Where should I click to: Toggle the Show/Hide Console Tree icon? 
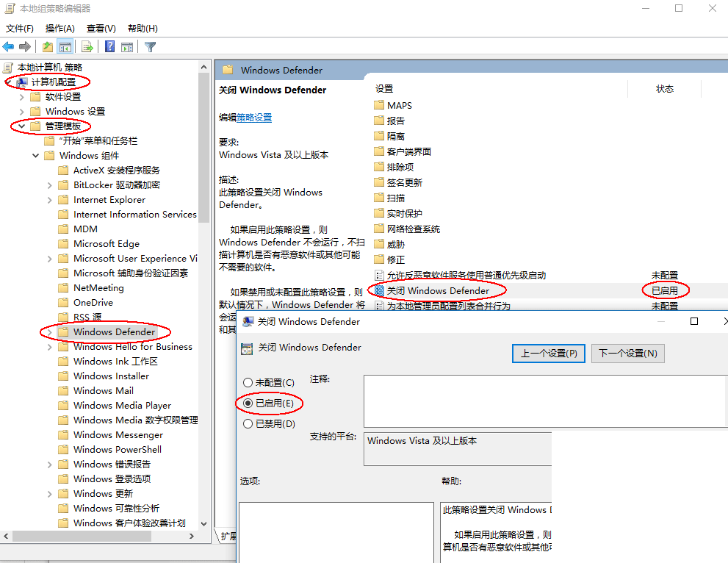66,46
